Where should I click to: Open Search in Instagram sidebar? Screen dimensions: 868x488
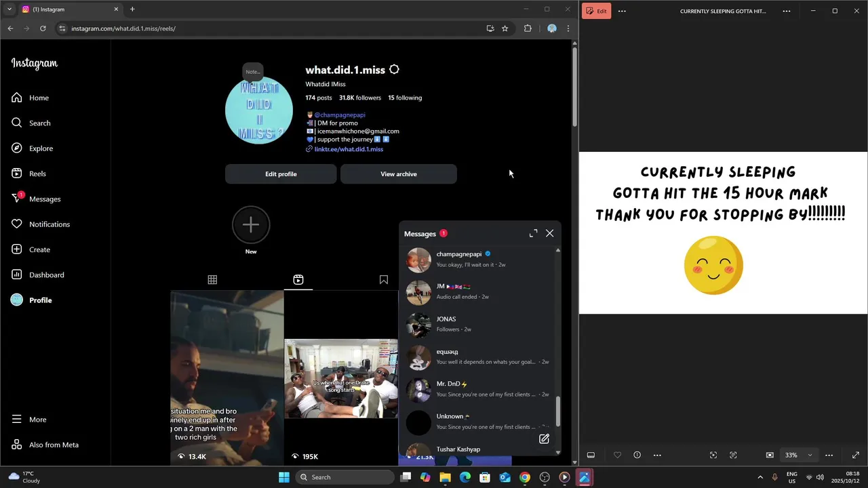click(x=31, y=123)
